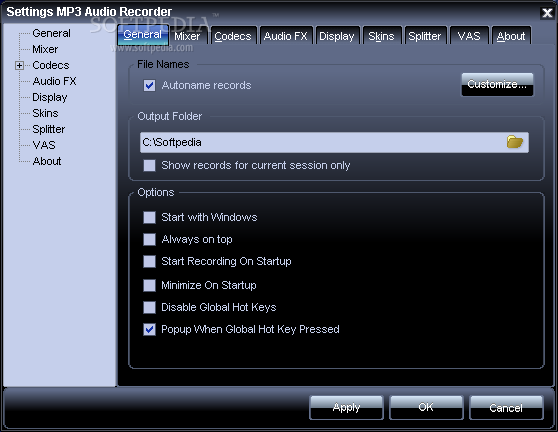Pick Skins in the left tree
The image size is (558, 432).
[45, 113]
